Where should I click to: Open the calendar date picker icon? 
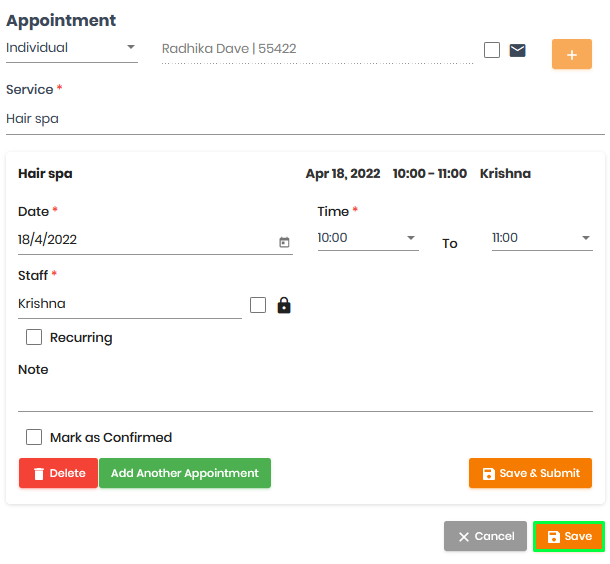[x=284, y=242]
